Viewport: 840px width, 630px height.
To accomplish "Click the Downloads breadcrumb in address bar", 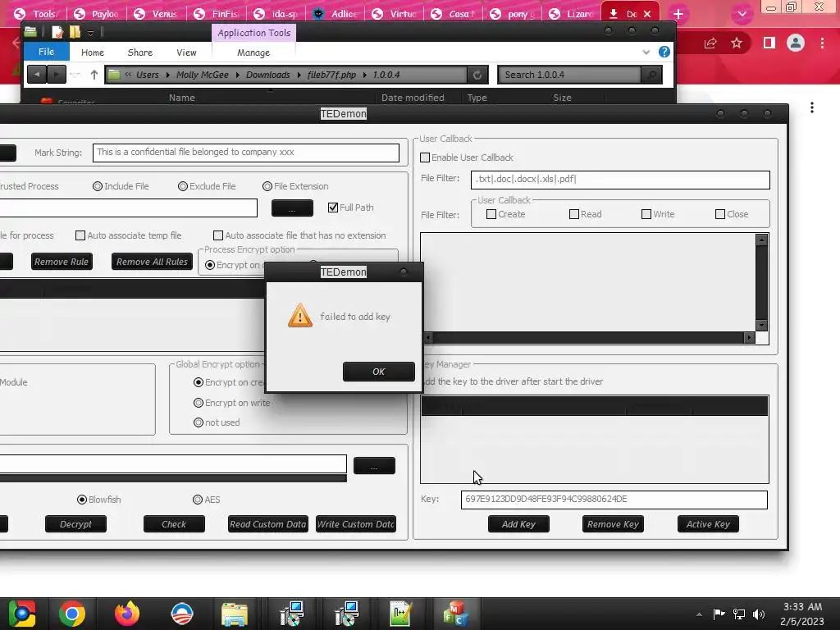I will (268, 75).
